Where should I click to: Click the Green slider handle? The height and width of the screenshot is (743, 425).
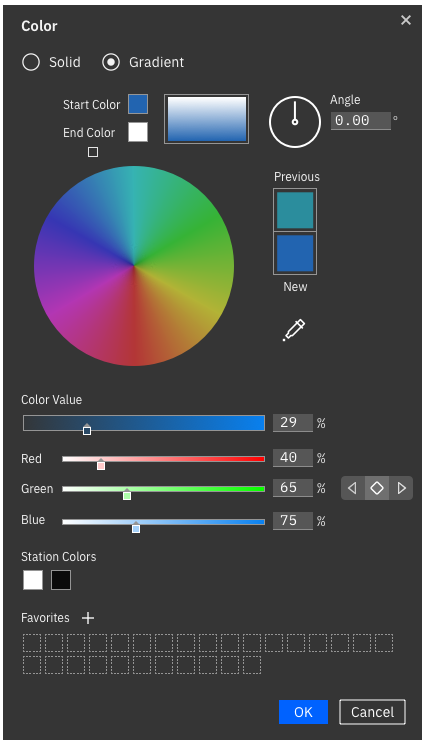(127, 495)
